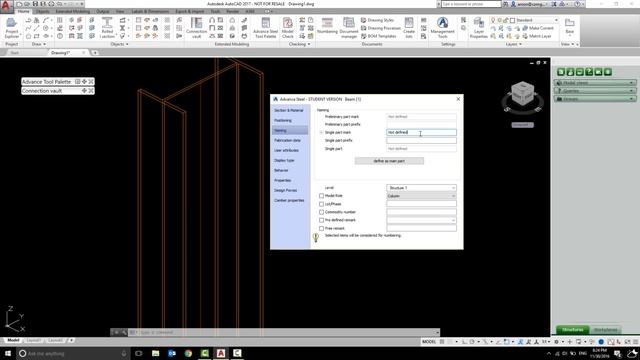Open the Level dropdown showing Structure 1

[x=421, y=188]
